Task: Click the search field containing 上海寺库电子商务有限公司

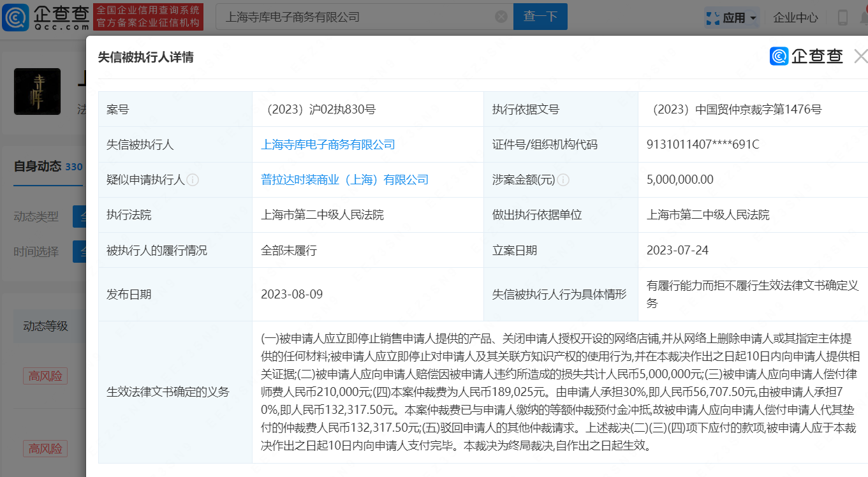Action: (364, 17)
